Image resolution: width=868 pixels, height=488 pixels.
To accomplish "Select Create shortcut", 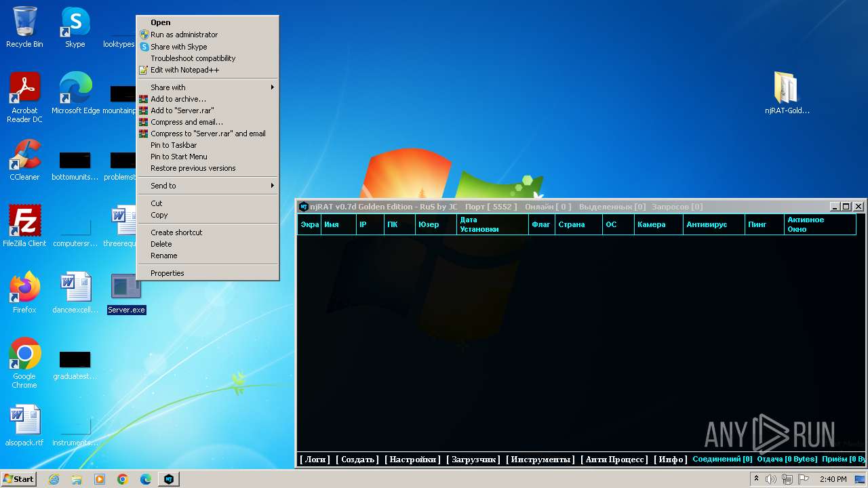I will (208, 232).
